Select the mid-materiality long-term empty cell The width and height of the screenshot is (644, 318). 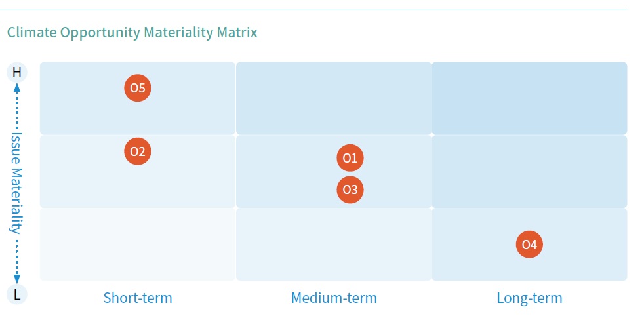[x=529, y=171]
